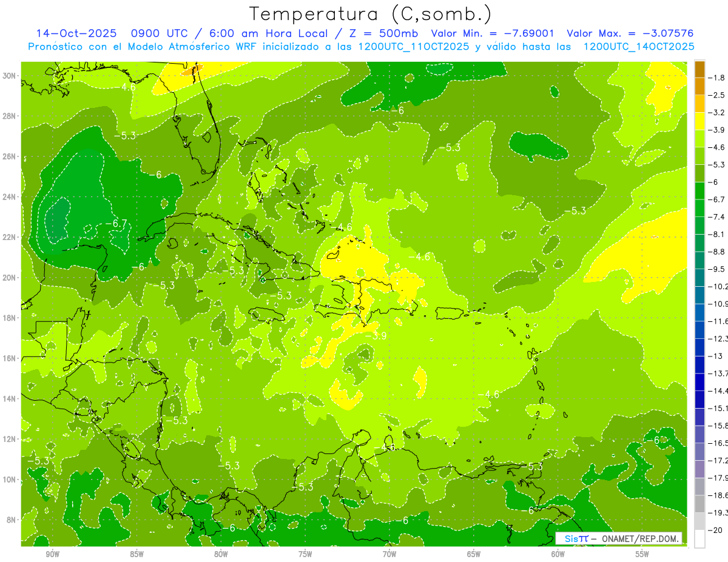Image resolution: width=728 pixels, height=562 pixels.
Task: Click the '-6.7' contour label on the map
Action: 116,224
